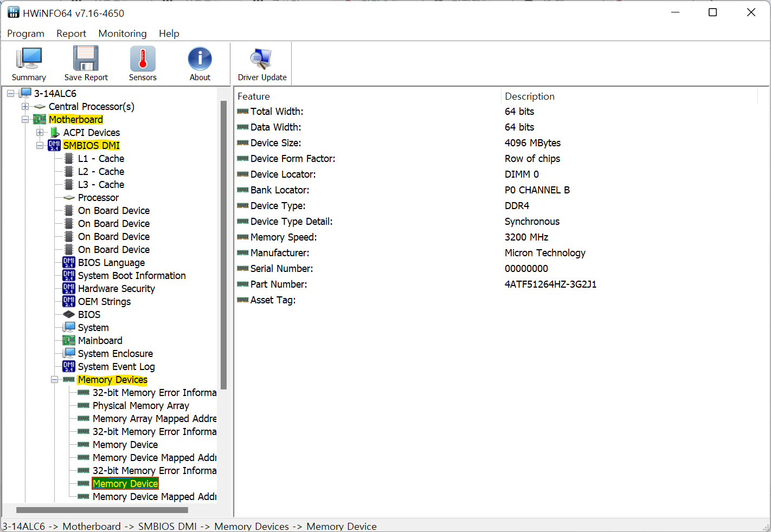This screenshot has width=771, height=532.
Task: Click the Hardware Security DMI icon
Action: (x=69, y=288)
